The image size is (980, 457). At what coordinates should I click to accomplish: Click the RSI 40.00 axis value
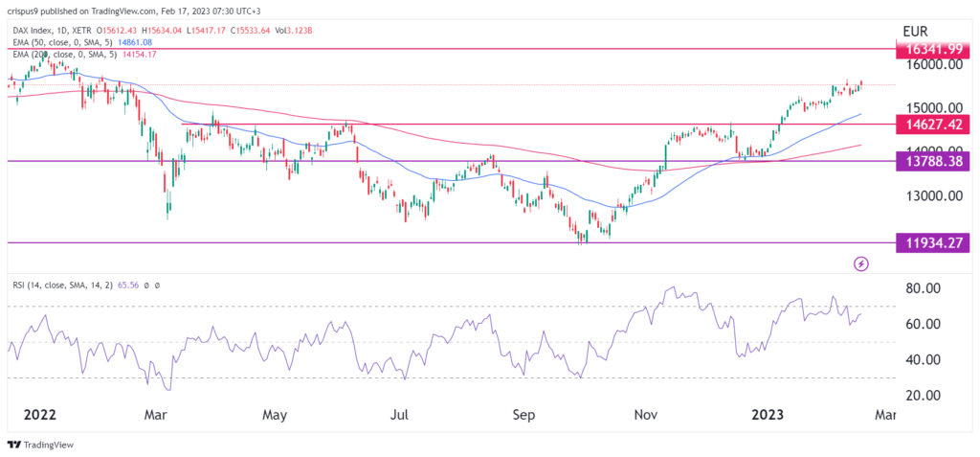pyautogui.click(x=922, y=360)
